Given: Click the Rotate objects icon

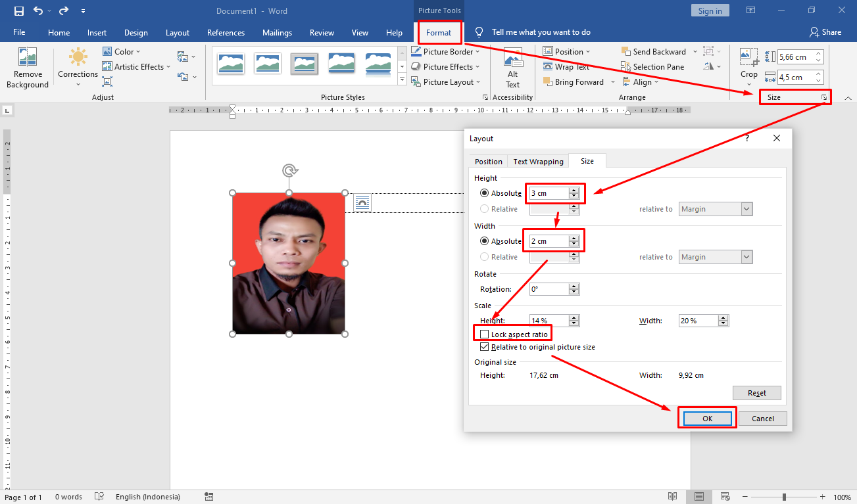Looking at the screenshot, I should click(x=711, y=66).
